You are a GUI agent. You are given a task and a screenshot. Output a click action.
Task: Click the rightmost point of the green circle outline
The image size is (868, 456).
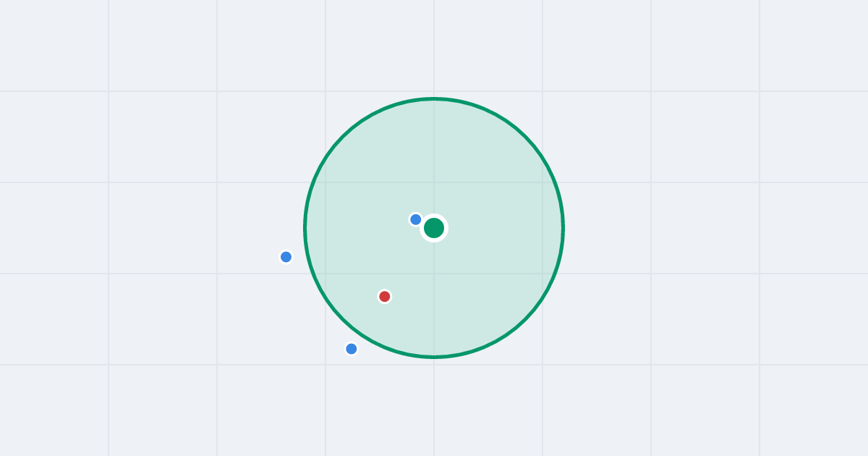(x=563, y=228)
